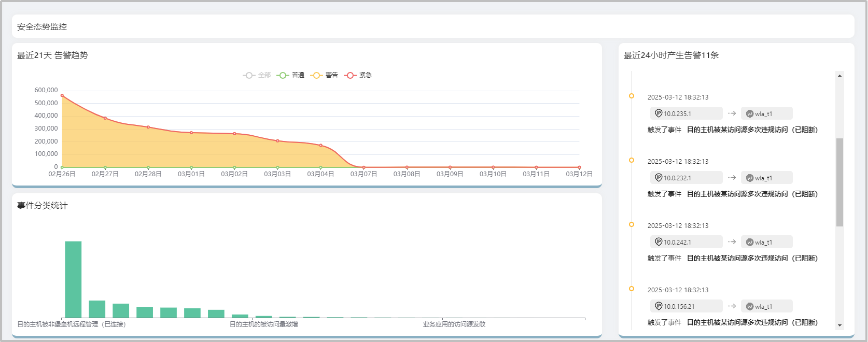This screenshot has height=342, width=868.
Task: Click the data point at 03月10日
Action: [x=493, y=167]
